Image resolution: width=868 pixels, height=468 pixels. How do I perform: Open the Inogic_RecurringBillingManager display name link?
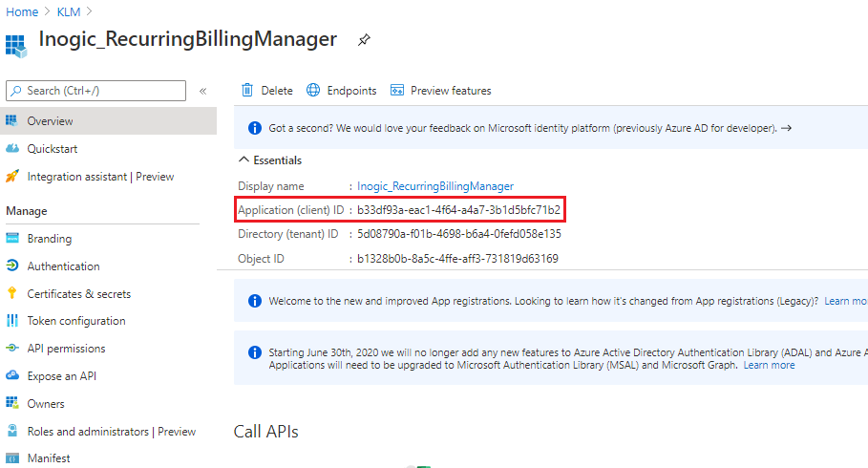[x=435, y=186]
